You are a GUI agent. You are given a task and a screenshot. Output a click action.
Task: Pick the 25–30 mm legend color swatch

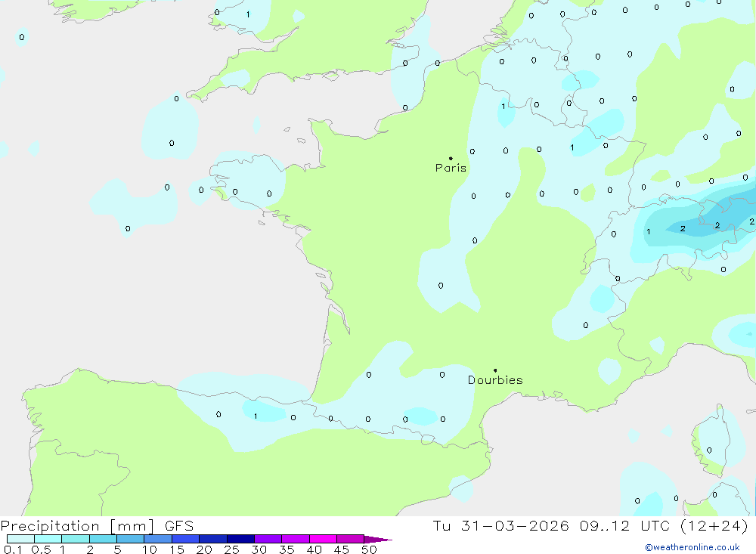coord(240,539)
